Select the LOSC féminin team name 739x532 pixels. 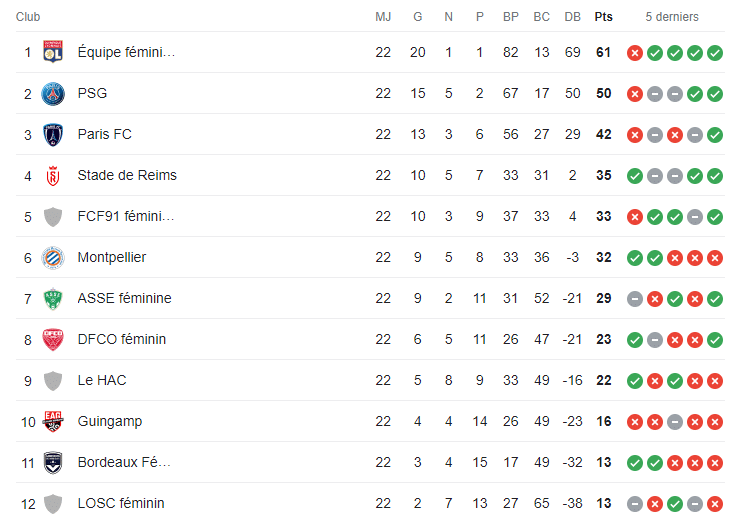121,503
